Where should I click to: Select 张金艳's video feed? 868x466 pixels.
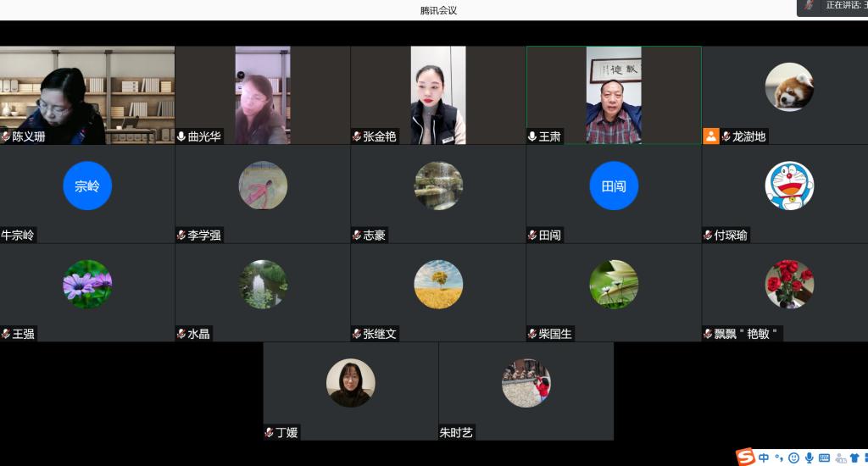438,93
